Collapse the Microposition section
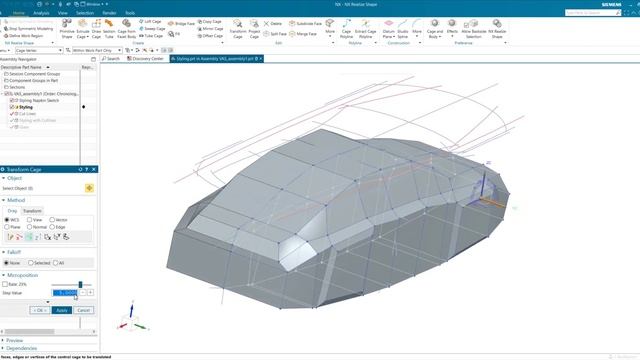This screenshot has width=640, height=360. click(4, 275)
